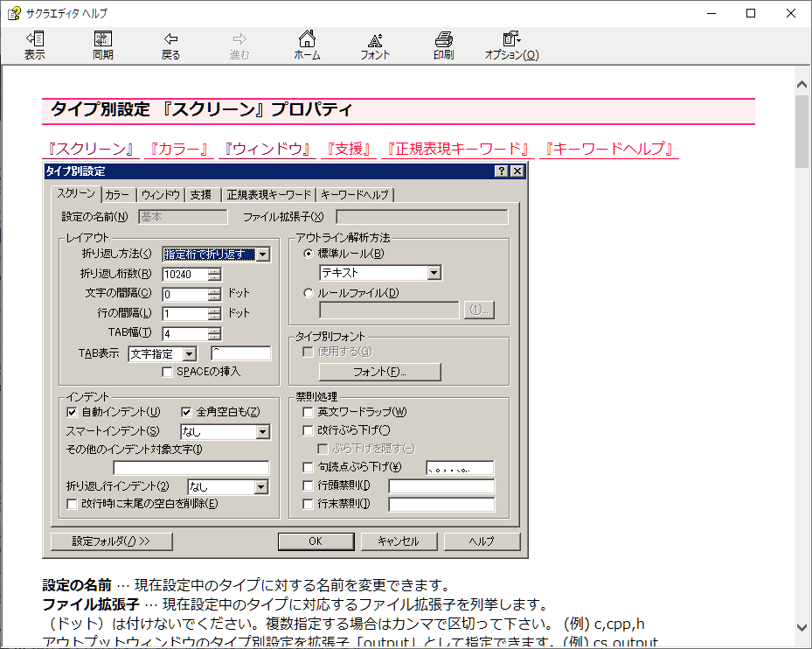
Task: Click the 行末禁則 text field
Action: coord(441,505)
